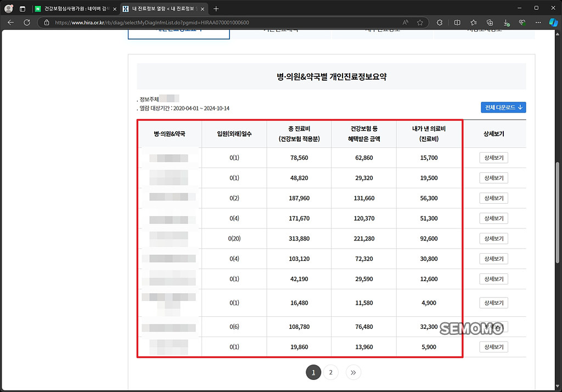Open the profile avatar icon
The height and width of the screenshot is (392, 562).
click(x=9, y=9)
